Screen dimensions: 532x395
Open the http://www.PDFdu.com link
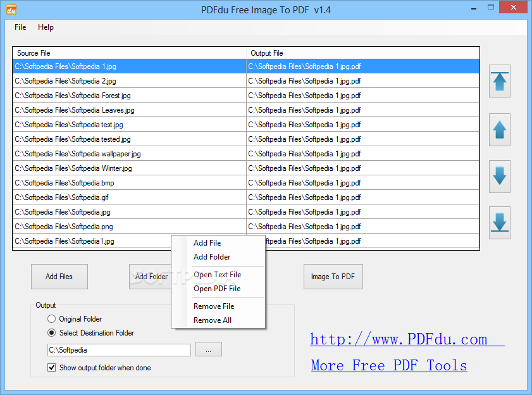(407, 339)
